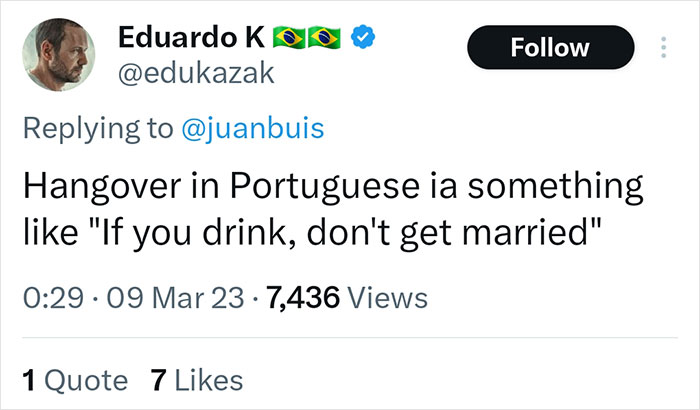
Task: Click the second Brazil flag emoji
Action: 329,38
